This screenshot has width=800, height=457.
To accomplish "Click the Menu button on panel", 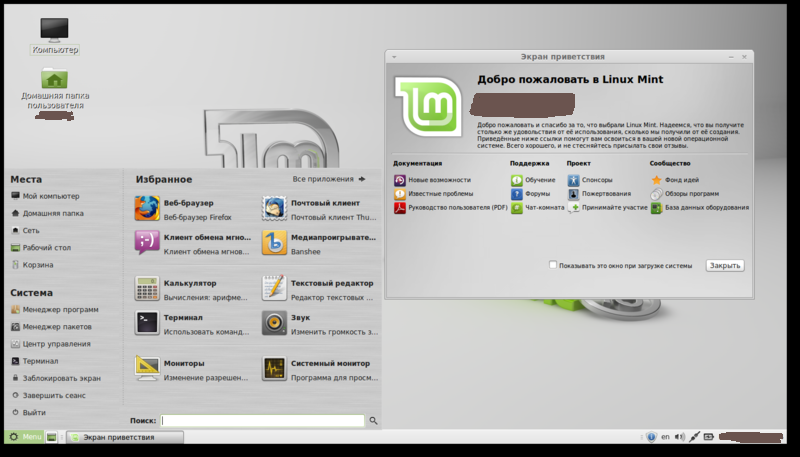I will point(24,437).
